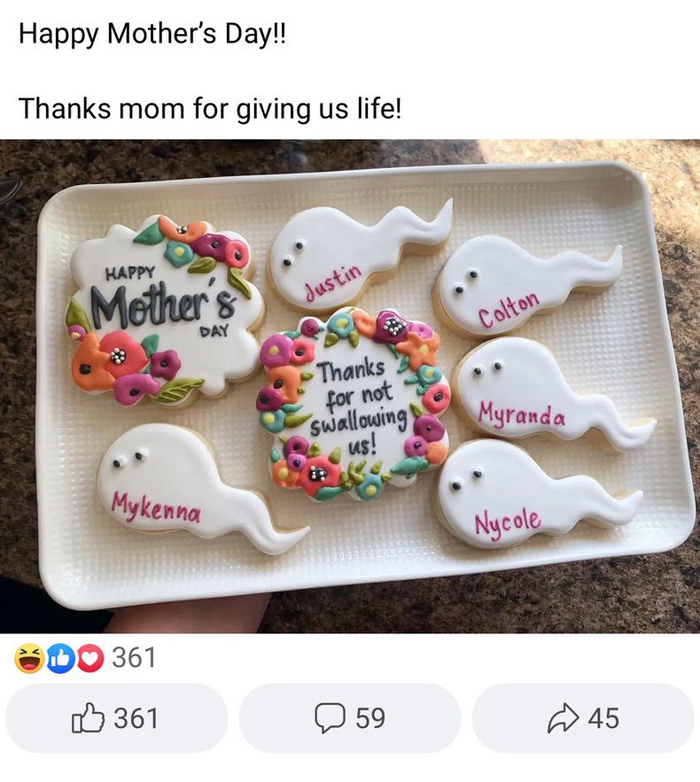
Task: Open the 361 reactions count list
Action: (134, 658)
